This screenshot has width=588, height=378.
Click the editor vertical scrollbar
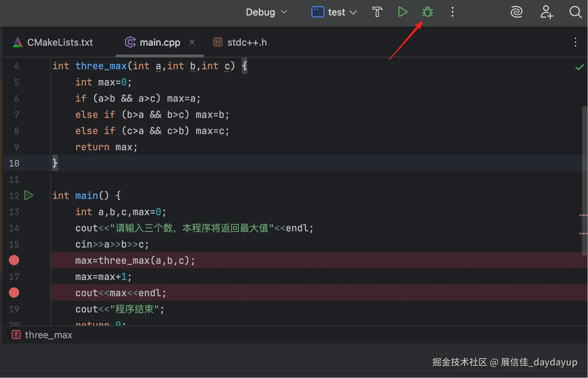click(584, 181)
